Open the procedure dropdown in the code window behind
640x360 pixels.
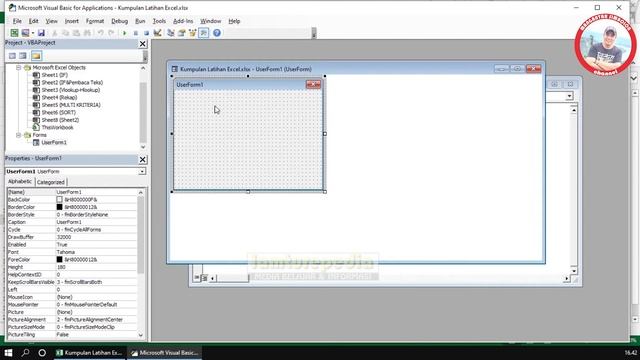pos(569,96)
